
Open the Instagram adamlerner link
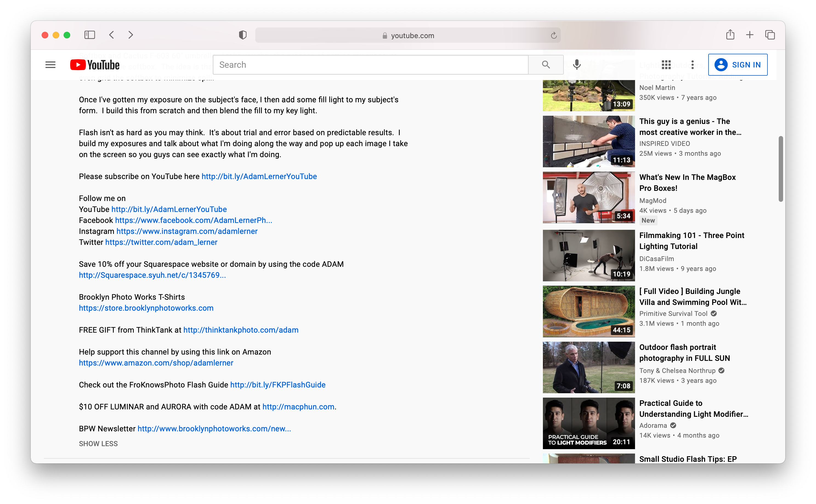tap(187, 231)
